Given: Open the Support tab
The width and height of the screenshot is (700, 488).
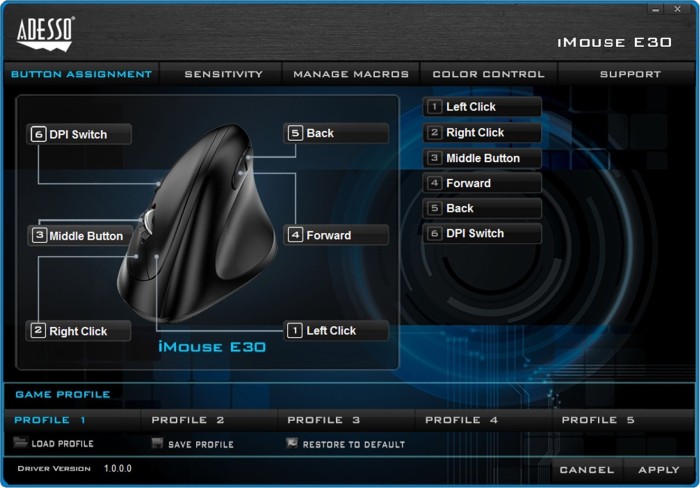Looking at the screenshot, I should [629, 74].
